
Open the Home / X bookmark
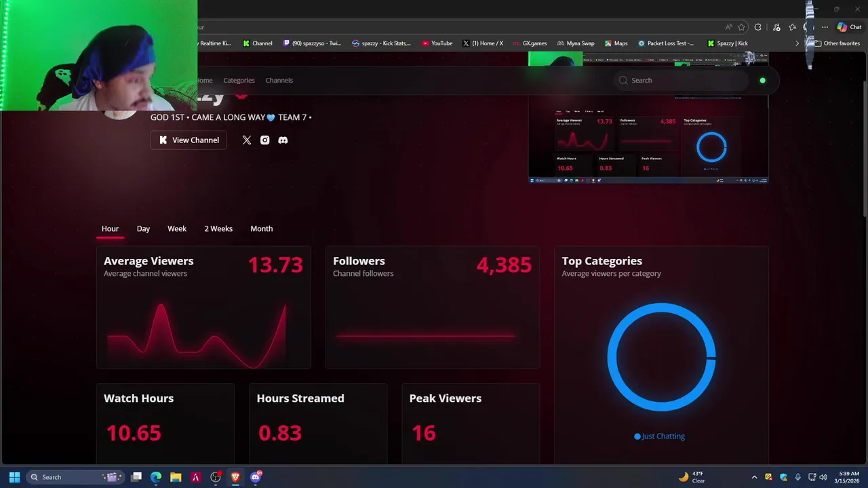(x=483, y=43)
